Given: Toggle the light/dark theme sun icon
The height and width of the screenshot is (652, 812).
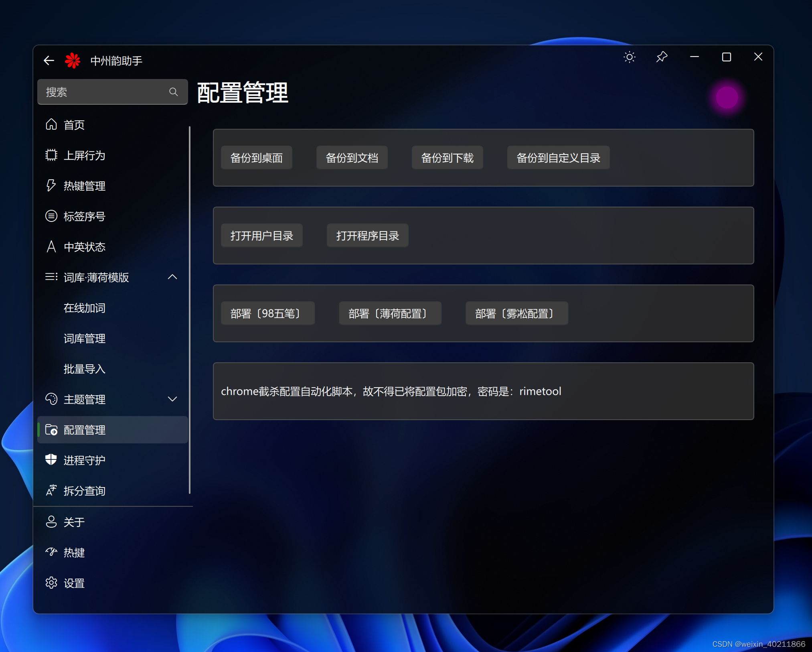Looking at the screenshot, I should click(x=629, y=57).
